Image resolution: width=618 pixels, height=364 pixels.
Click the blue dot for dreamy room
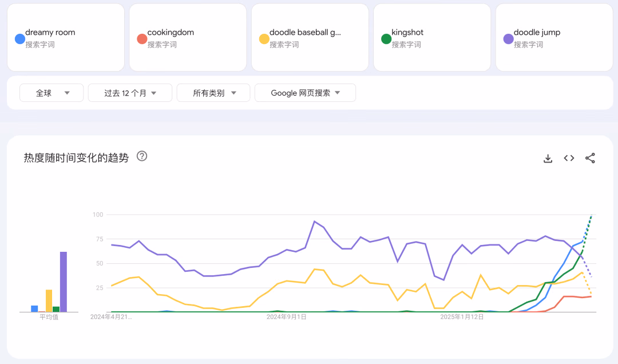(x=19, y=39)
